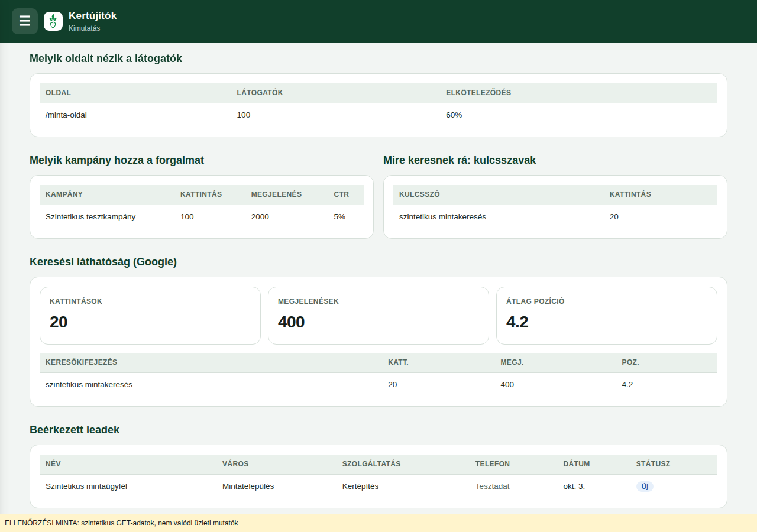Screen dimensions: 757x532
Task: Click the OLDAL column header
Action: (59, 93)
